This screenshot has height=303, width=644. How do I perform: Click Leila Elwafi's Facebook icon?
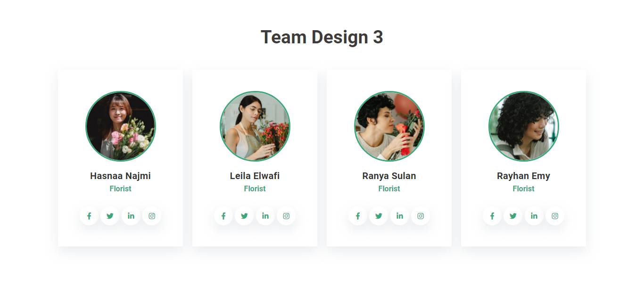223,216
